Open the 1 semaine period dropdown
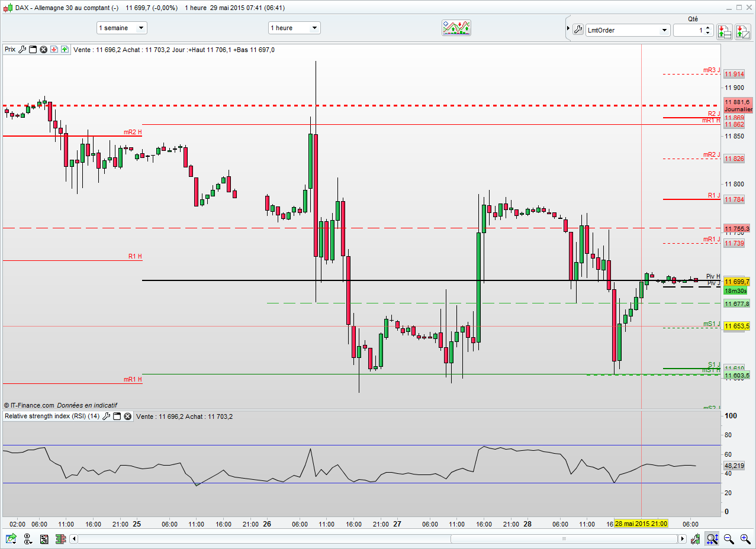Screen dimensions: 756x549 (x=122, y=28)
